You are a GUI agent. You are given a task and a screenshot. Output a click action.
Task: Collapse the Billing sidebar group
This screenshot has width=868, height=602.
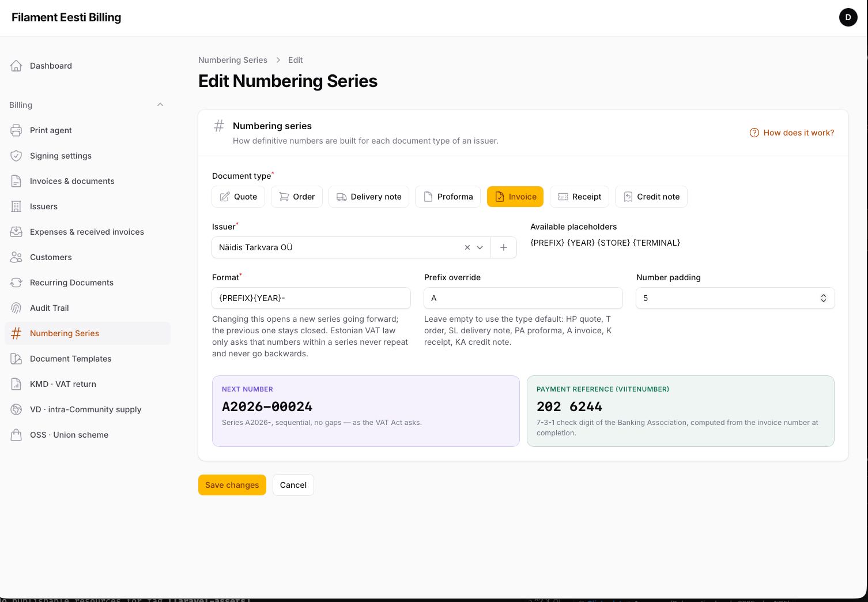(x=160, y=105)
